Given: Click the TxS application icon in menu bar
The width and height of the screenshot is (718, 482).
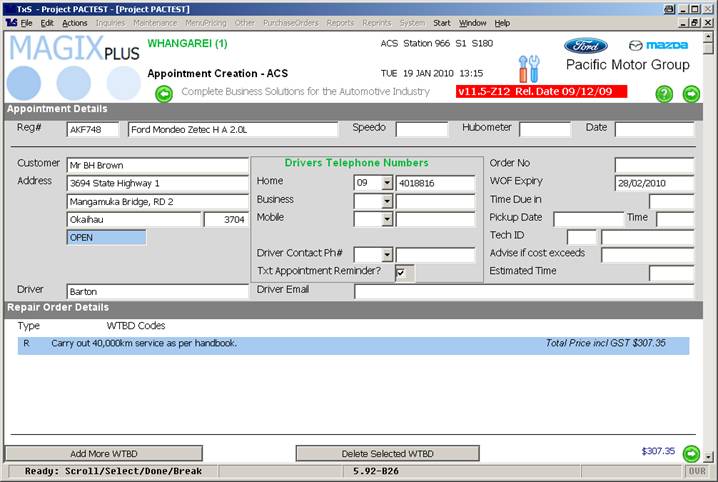Looking at the screenshot, I should pyautogui.click(x=10, y=22).
